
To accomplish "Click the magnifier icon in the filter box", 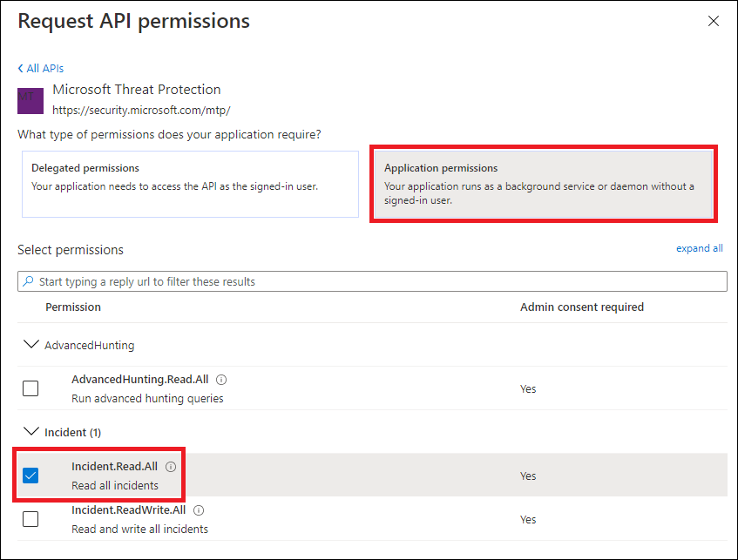I will pyautogui.click(x=28, y=281).
